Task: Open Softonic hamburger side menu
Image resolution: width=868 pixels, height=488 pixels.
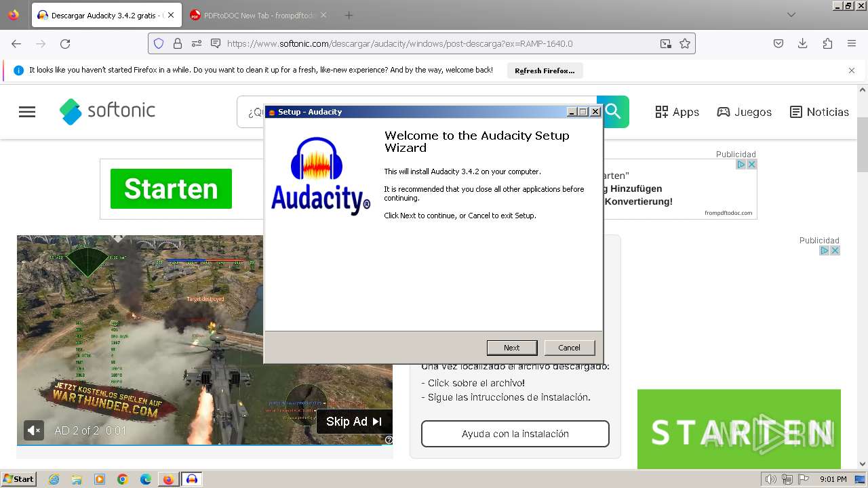Action: [27, 112]
